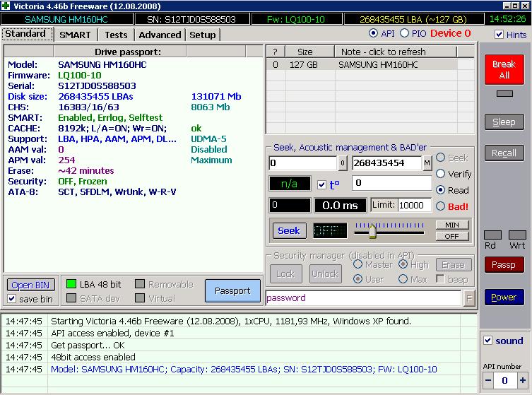Click the log line Get passport... OK
The image size is (532, 395).
[88, 345]
